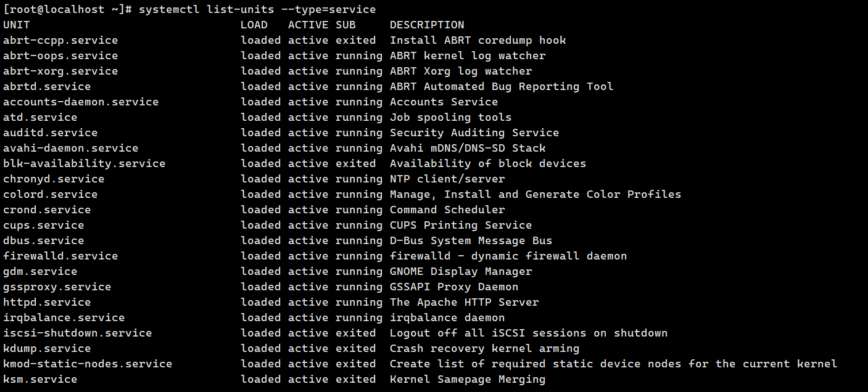868x392 pixels.
Task: Click "The Apache HTTP Server" description
Action: 464,302
